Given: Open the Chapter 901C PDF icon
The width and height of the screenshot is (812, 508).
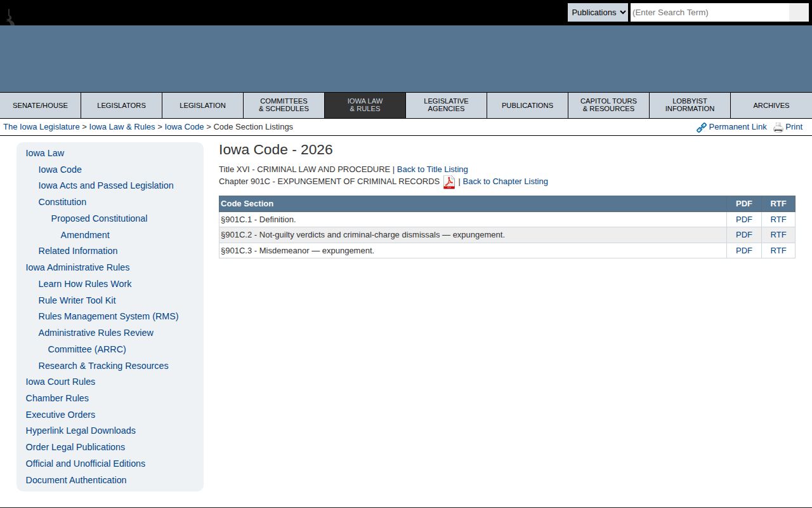Looking at the screenshot, I should pos(449,182).
